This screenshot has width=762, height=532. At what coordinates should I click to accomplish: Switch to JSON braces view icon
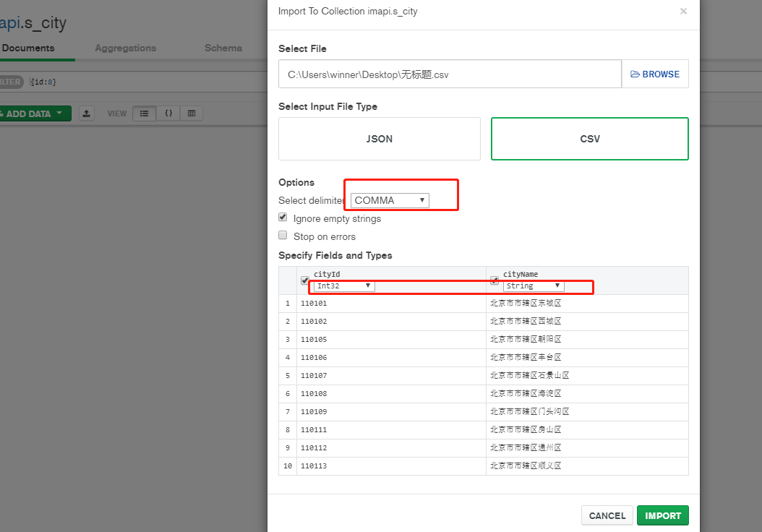pyautogui.click(x=168, y=113)
